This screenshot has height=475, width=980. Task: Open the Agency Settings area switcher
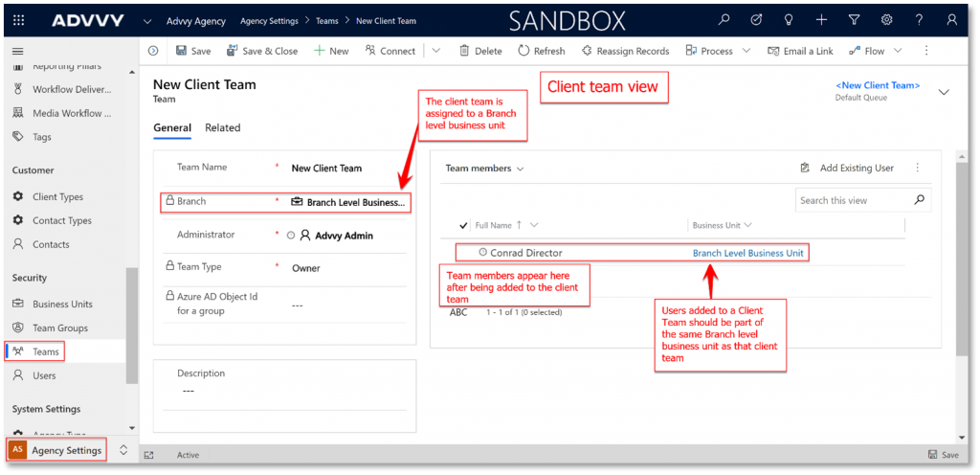(x=67, y=450)
